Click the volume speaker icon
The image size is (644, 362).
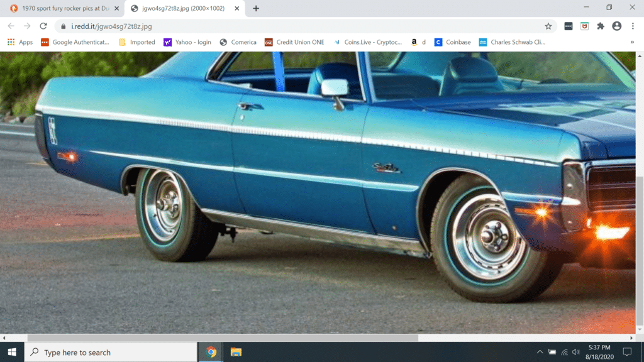tap(576, 352)
